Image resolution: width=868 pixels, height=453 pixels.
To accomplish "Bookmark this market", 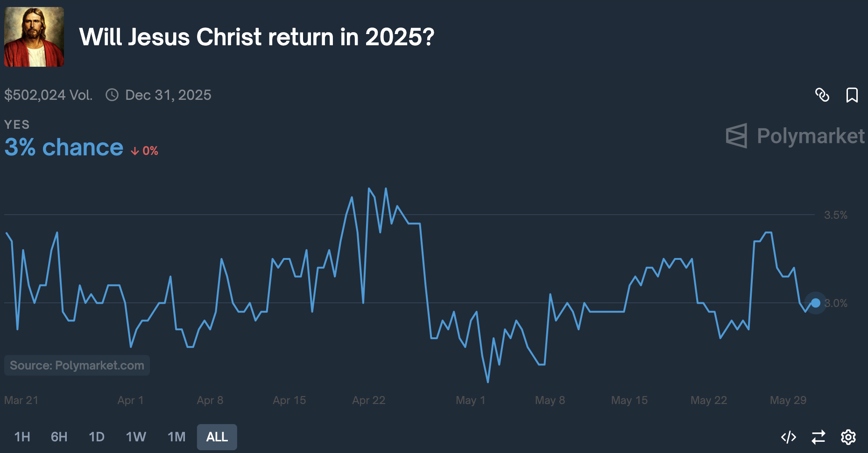I will [x=852, y=95].
